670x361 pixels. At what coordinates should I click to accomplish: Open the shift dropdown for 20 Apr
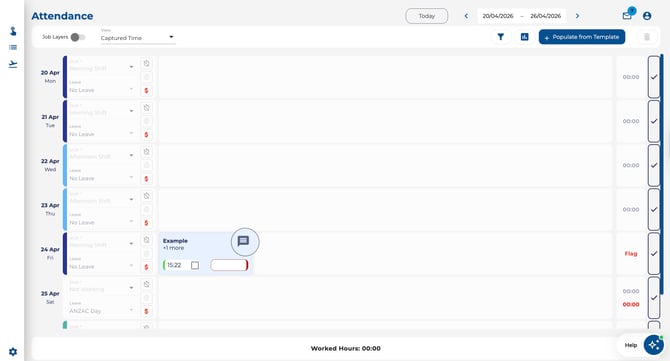coord(102,66)
